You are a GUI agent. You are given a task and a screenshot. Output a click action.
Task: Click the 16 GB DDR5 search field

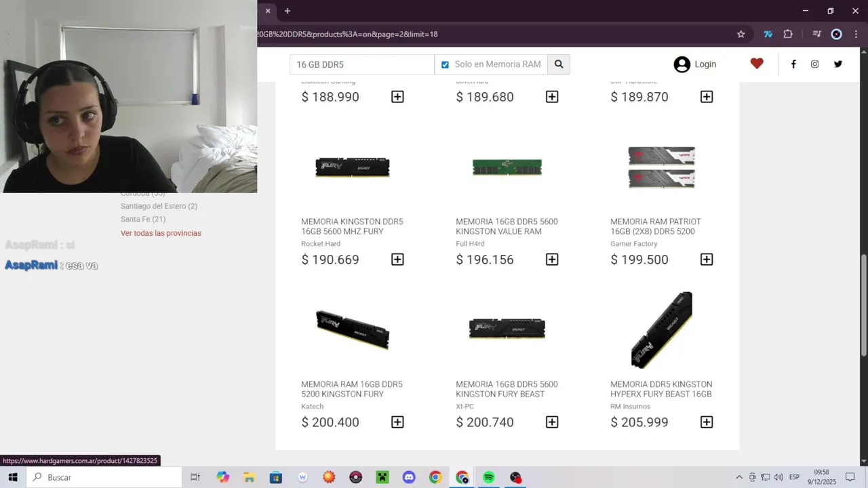click(x=362, y=64)
